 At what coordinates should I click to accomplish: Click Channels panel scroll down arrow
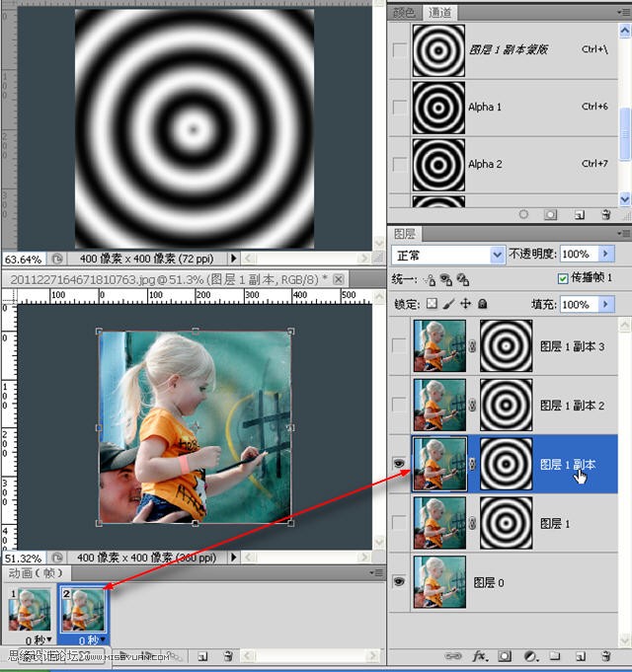tap(625, 198)
